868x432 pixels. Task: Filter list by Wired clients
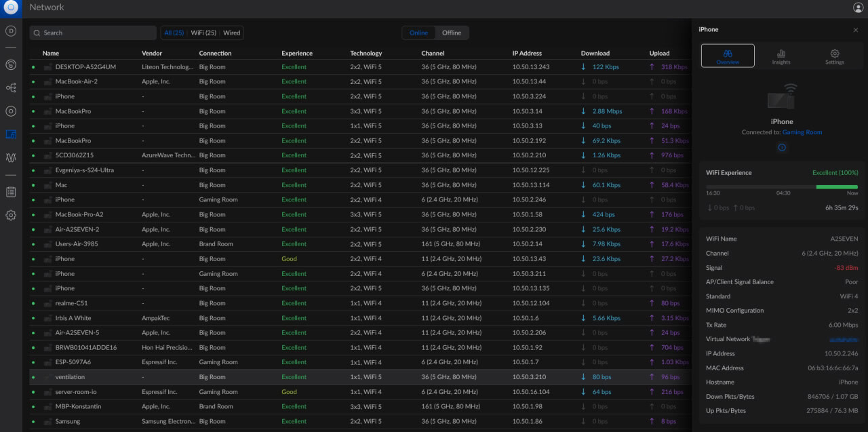232,33
